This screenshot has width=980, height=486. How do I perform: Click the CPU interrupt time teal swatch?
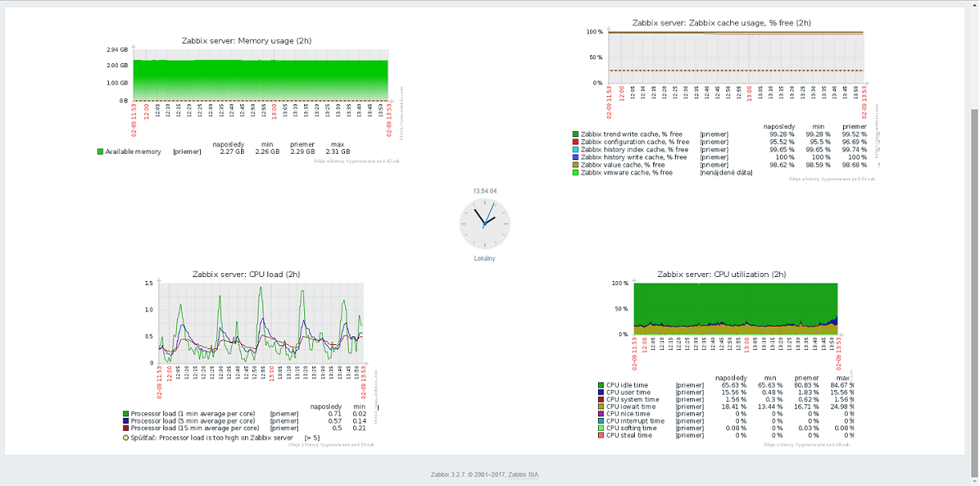pyautogui.click(x=600, y=421)
